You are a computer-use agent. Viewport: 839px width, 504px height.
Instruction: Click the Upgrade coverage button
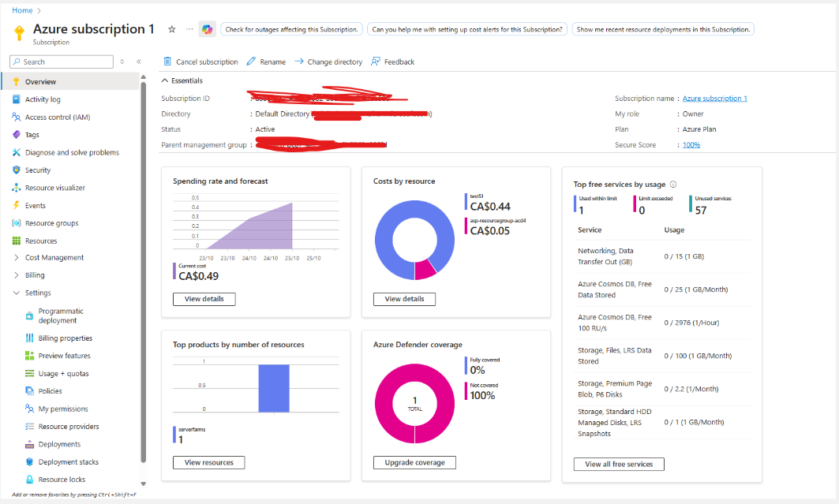tap(414, 462)
